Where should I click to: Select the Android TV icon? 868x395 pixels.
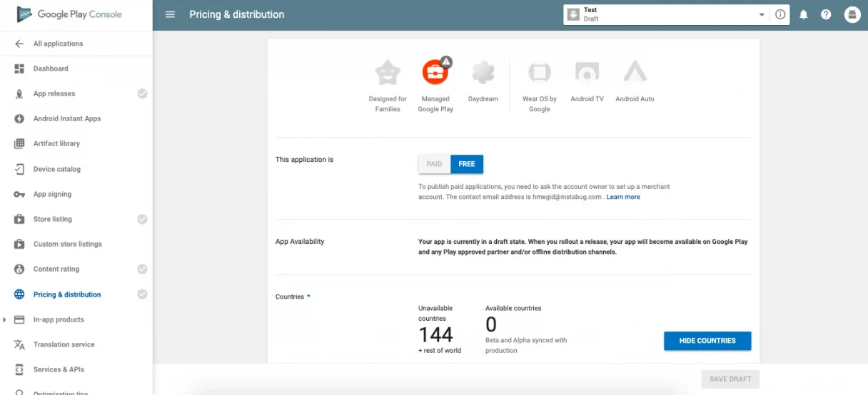(587, 72)
